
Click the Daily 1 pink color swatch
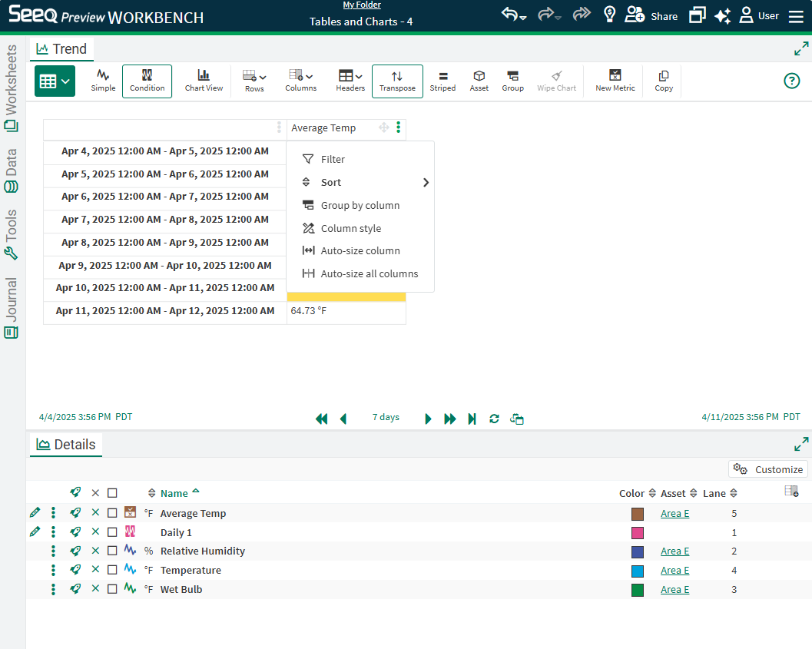click(637, 532)
